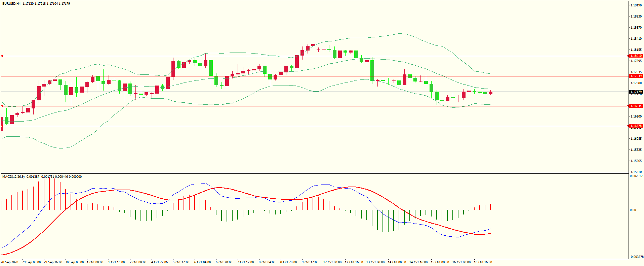The image size is (644, 266).
Task: Click the last red candlestick on chart
Action: (x=491, y=93)
